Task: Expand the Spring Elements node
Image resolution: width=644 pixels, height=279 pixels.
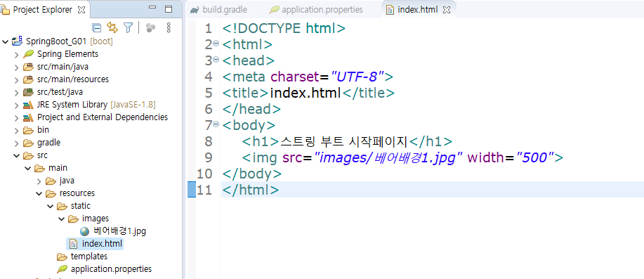Action: click(x=16, y=54)
